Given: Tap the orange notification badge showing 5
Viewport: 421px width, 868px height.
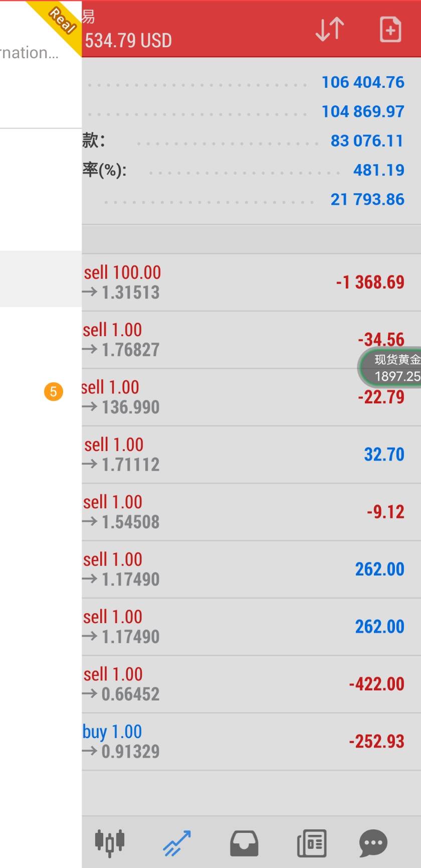Looking at the screenshot, I should click(x=54, y=391).
